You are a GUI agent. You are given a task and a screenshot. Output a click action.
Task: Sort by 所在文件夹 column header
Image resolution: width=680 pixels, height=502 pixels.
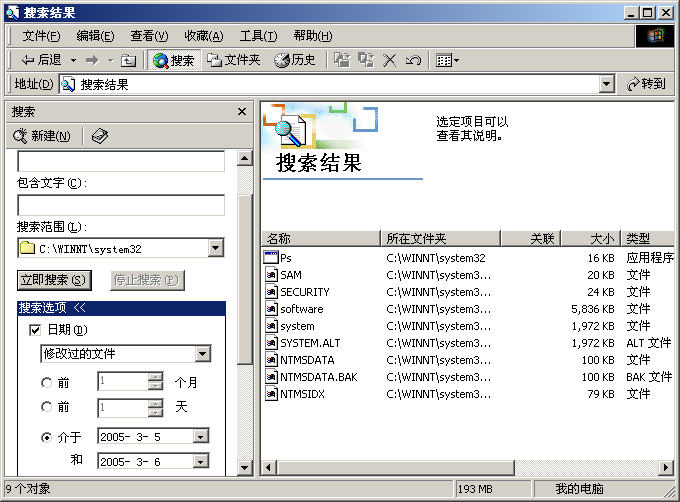pyautogui.click(x=441, y=238)
